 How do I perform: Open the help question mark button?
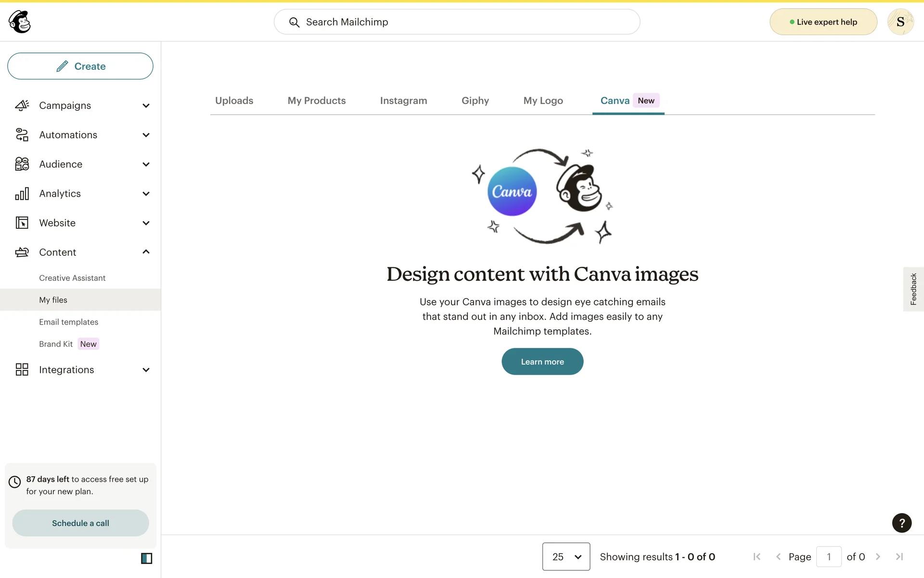point(901,523)
